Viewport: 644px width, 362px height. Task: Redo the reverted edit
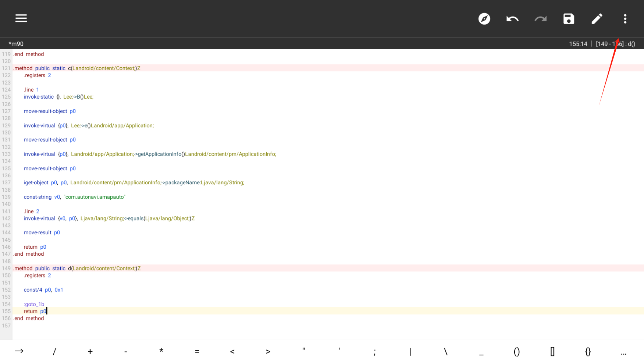click(x=540, y=19)
